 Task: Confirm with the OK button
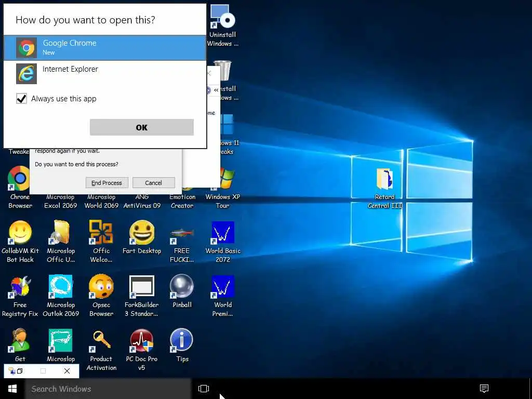point(141,127)
